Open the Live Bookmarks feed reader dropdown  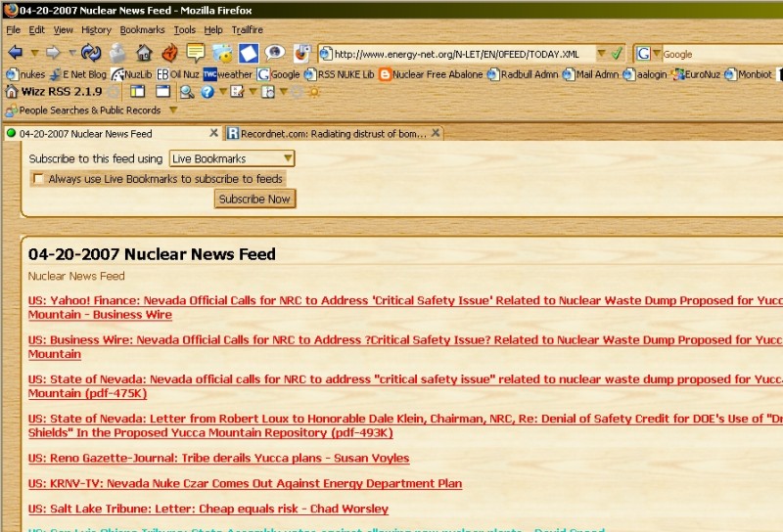pos(232,158)
